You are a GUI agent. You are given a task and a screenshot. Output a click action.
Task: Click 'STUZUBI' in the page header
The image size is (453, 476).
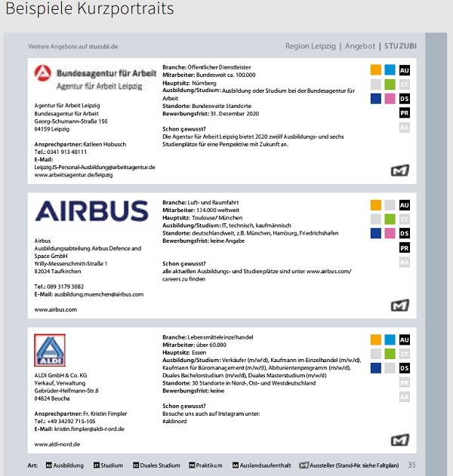tap(400, 46)
